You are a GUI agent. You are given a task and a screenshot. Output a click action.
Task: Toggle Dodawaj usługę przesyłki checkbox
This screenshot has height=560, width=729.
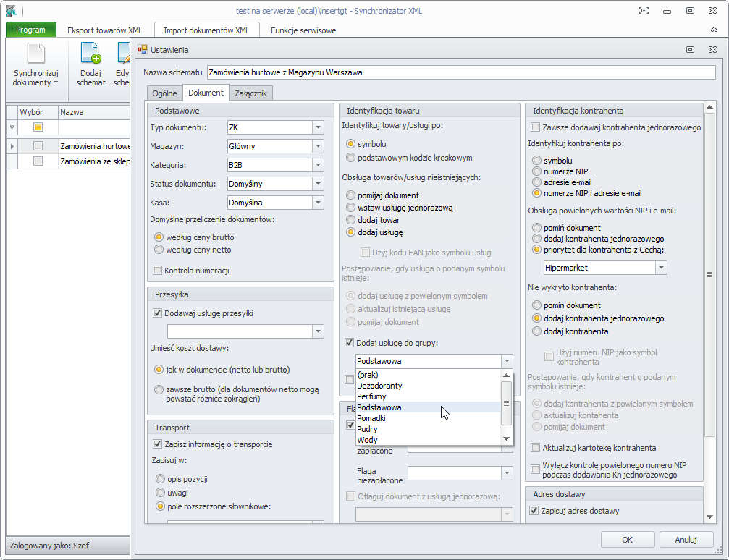(158, 313)
